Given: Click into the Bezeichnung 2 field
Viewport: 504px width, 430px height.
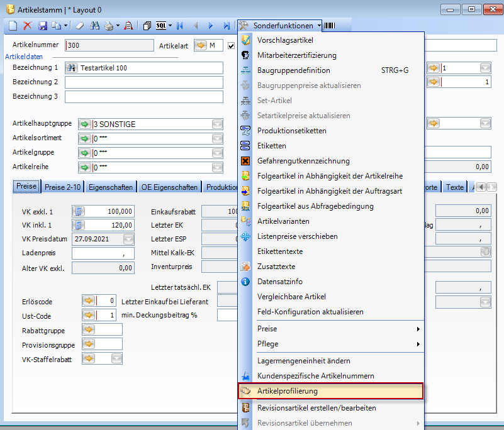Looking at the screenshot, I should 144,82.
